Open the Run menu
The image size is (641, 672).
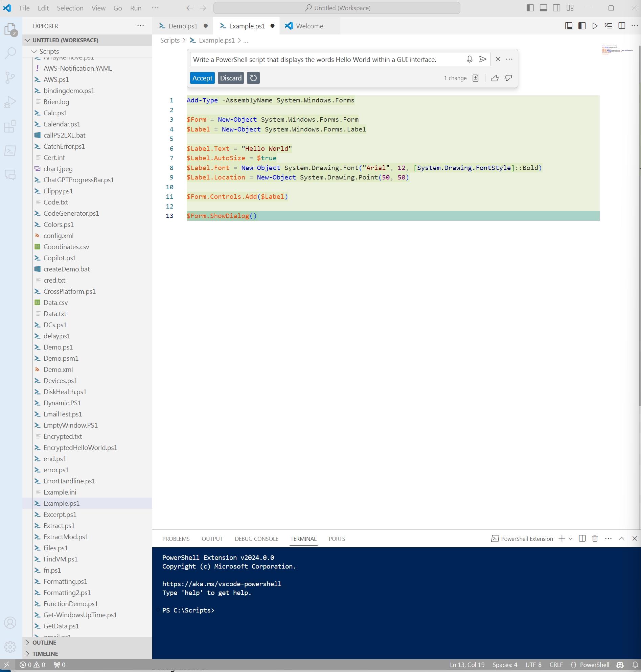point(135,8)
